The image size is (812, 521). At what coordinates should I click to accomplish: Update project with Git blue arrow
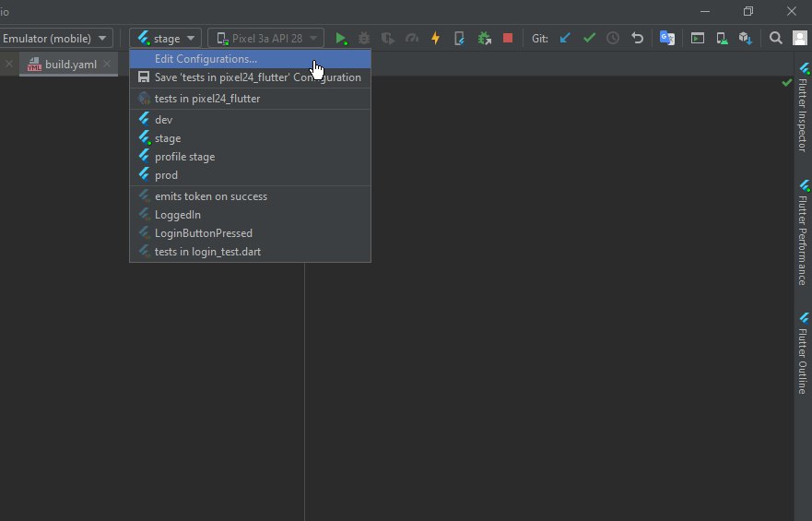tap(565, 39)
